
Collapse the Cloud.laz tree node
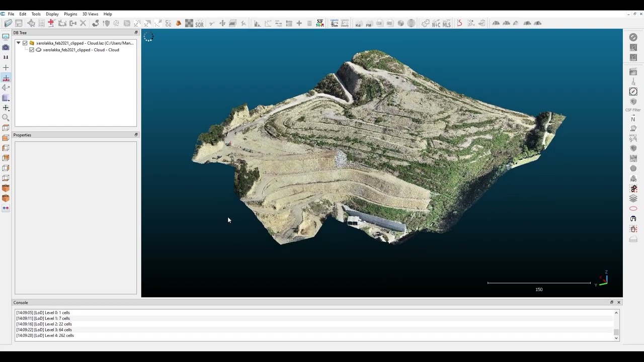[19, 43]
